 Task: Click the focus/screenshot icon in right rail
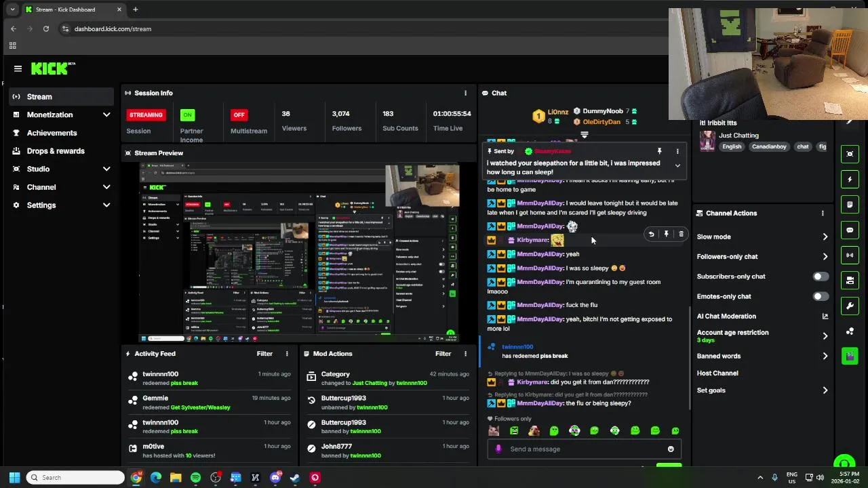click(x=850, y=154)
